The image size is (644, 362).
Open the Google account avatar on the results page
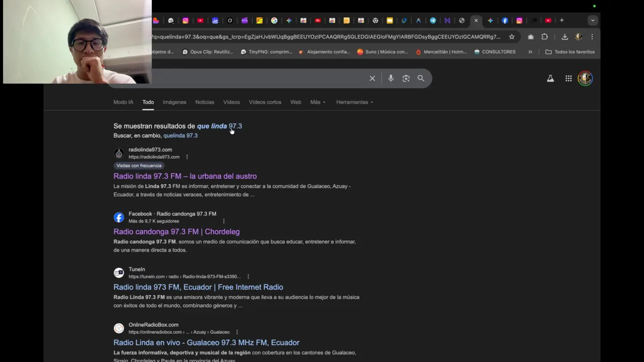point(585,78)
